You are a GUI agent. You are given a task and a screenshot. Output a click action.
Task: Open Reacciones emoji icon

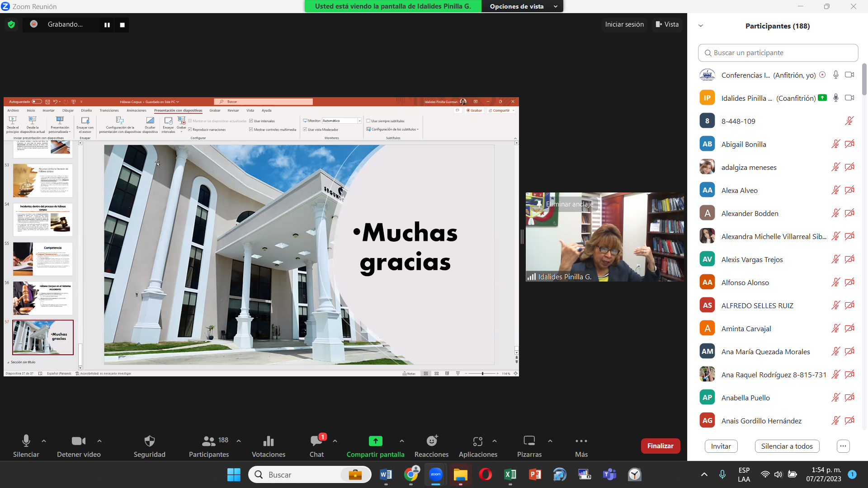point(432,441)
